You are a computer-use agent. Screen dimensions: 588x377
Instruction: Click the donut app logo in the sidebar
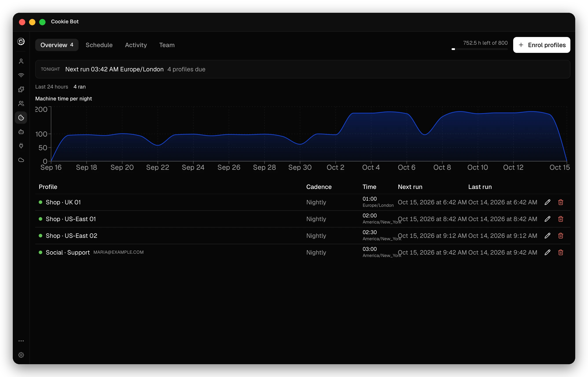coord(21,41)
